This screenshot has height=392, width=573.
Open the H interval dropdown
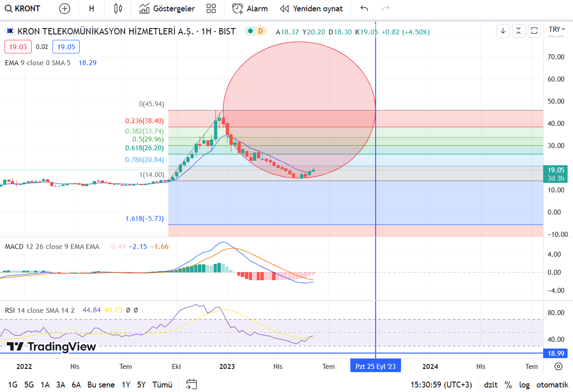pos(91,9)
